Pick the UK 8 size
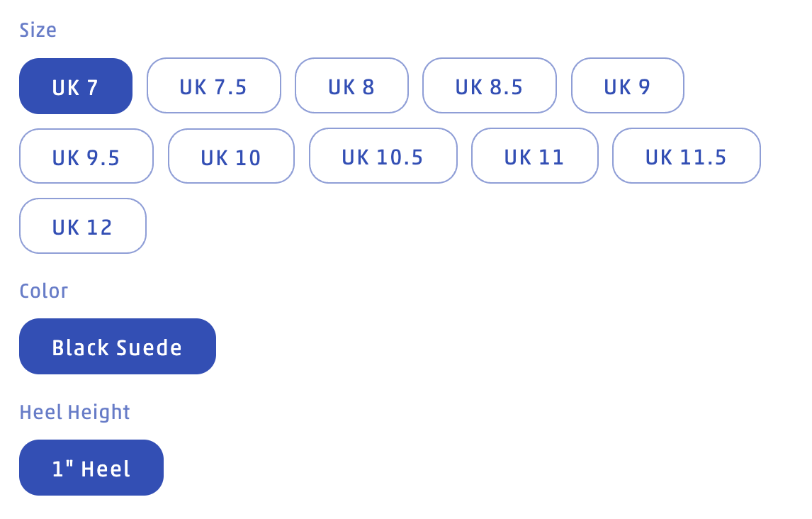812x519 pixels. (351, 86)
